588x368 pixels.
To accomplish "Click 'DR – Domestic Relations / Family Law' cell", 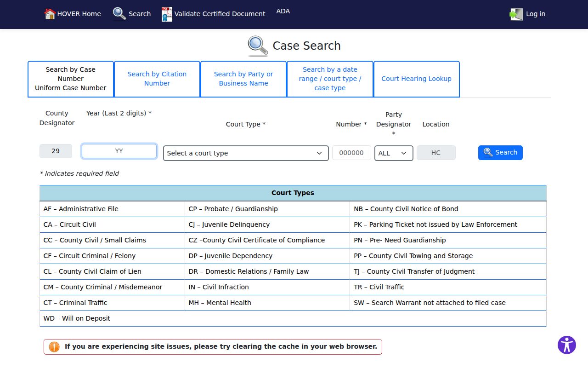I will click(x=267, y=271).
